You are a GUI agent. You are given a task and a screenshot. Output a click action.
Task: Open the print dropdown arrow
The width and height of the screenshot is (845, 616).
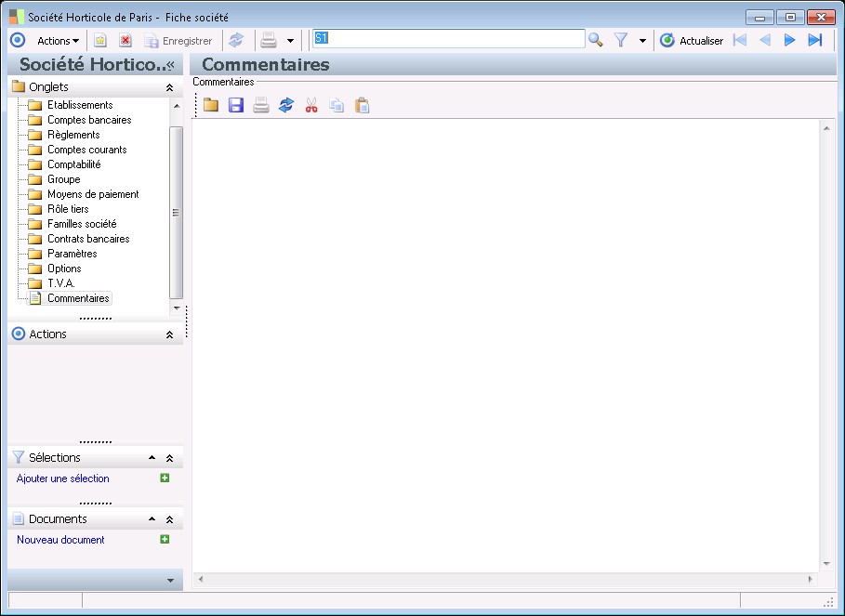pyautogui.click(x=290, y=41)
